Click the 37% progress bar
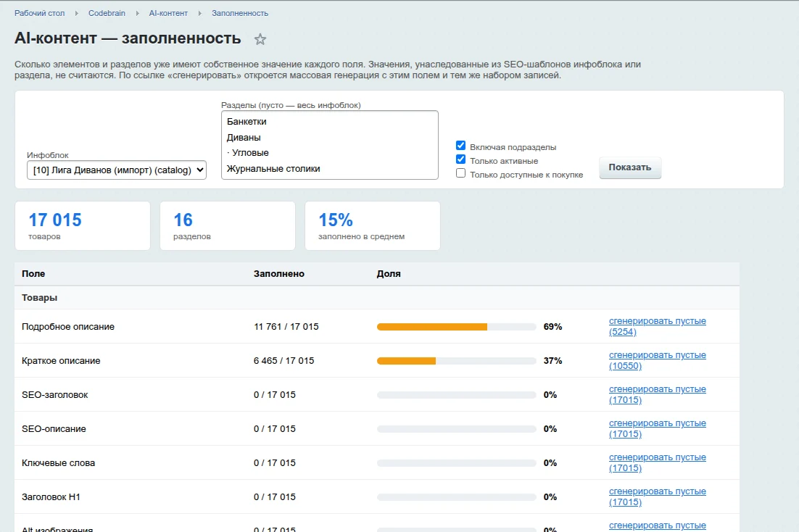This screenshot has width=799, height=532. point(457,361)
